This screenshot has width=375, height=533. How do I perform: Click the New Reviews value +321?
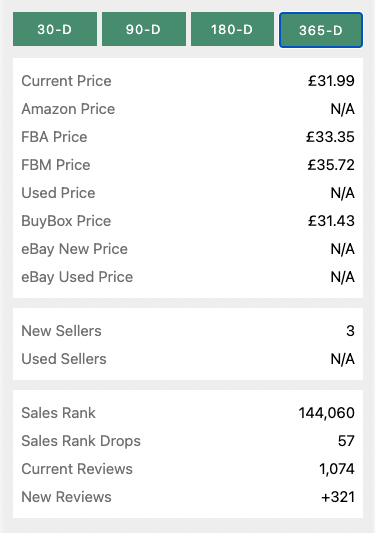pos(338,497)
